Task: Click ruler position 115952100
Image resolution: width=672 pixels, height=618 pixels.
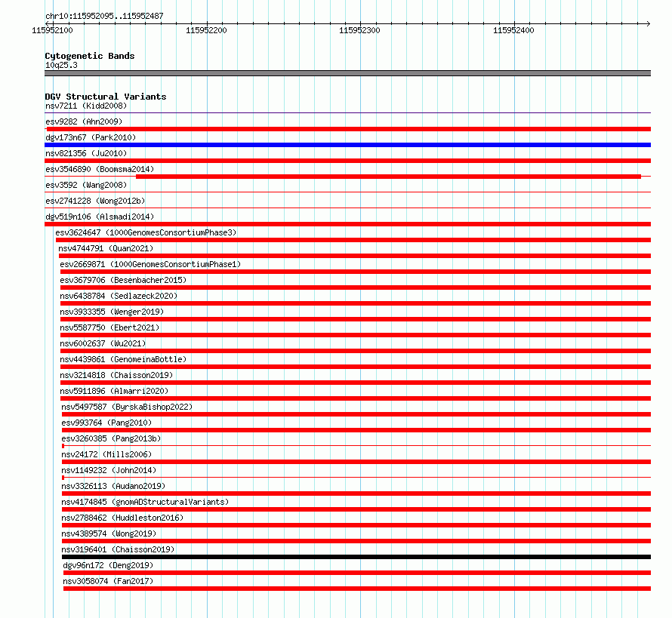Action: (52, 30)
